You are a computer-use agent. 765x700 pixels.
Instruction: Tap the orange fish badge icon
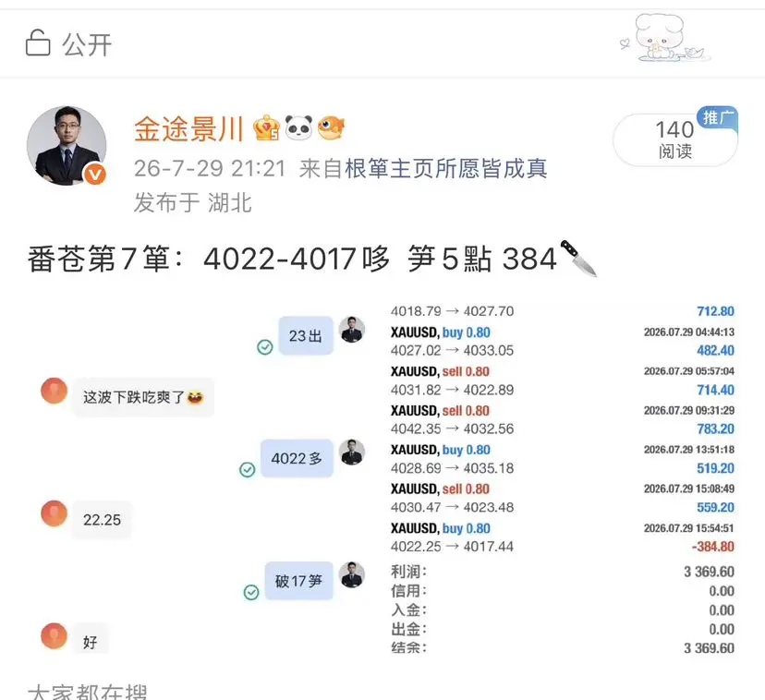click(331, 127)
